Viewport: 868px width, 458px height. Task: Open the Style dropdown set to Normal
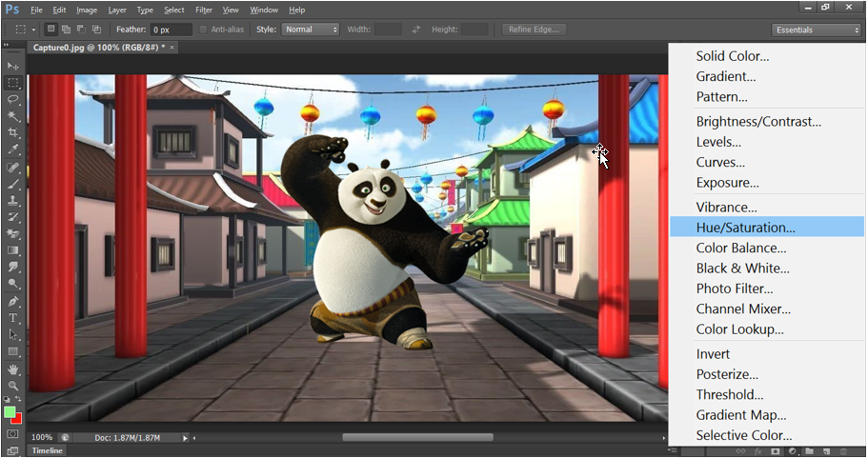coord(311,30)
